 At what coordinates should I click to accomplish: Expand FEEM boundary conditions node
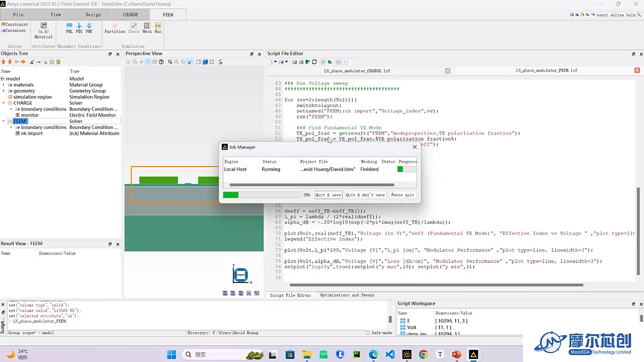point(11,127)
